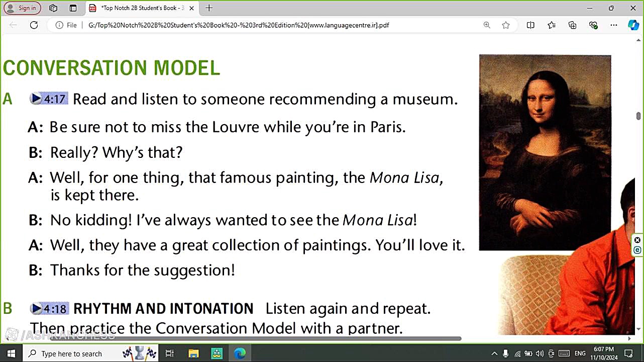644x362 pixels.
Task: Refresh the PDF page
Action: pyautogui.click(x=34, y=25)
